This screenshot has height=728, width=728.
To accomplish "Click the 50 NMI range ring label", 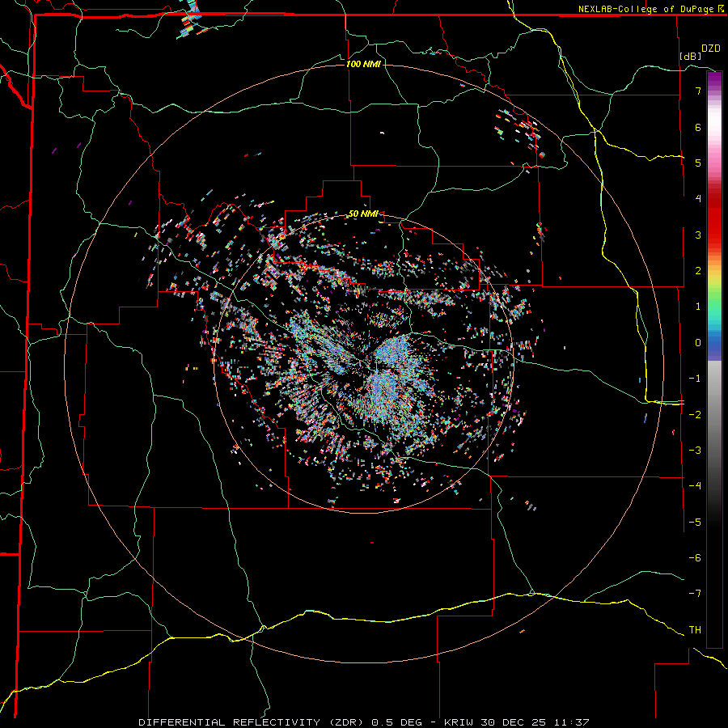I will point(363,214).
